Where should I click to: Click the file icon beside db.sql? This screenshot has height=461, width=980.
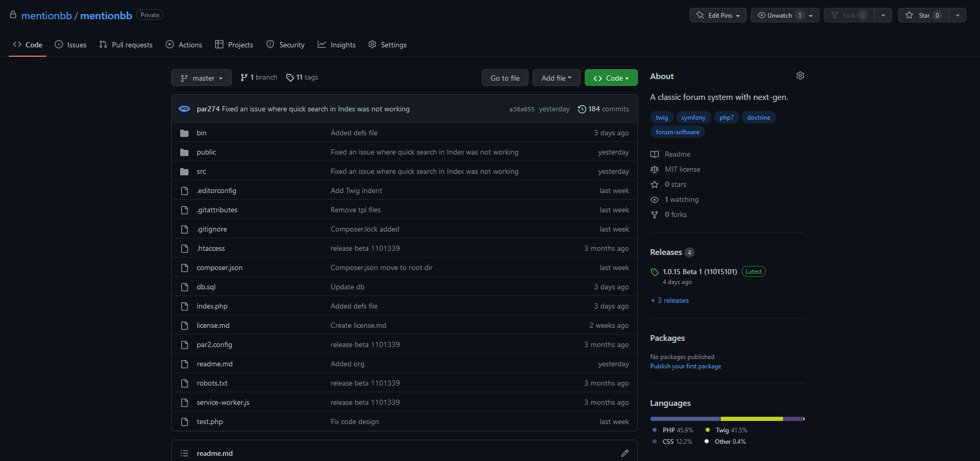click(x=184, y=287)
